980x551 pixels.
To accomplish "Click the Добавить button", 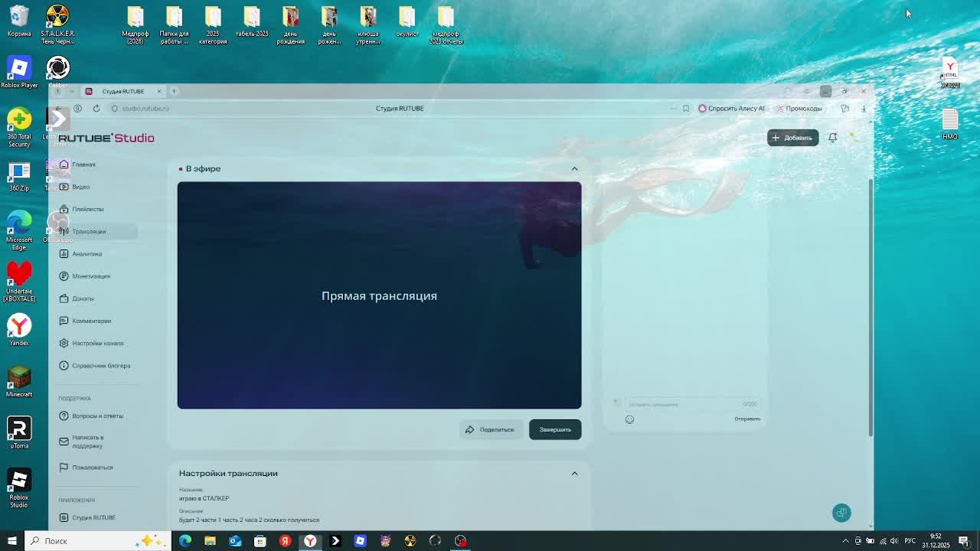I will (792, 138).
